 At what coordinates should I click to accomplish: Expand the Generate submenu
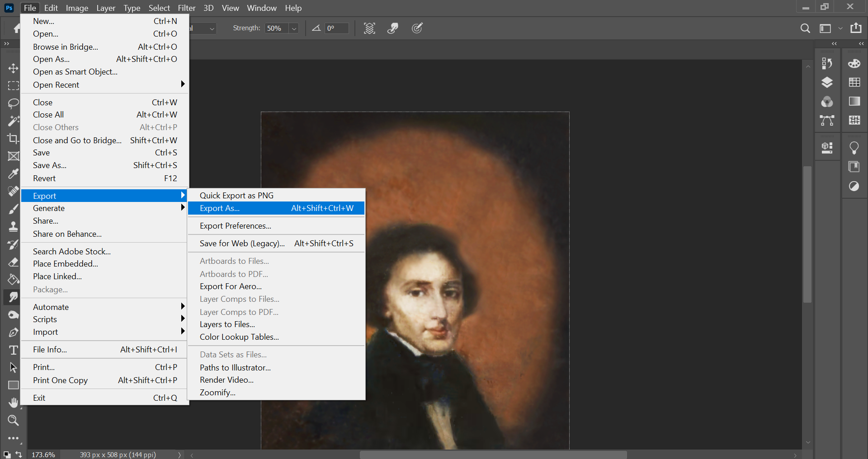click(105, 208)
